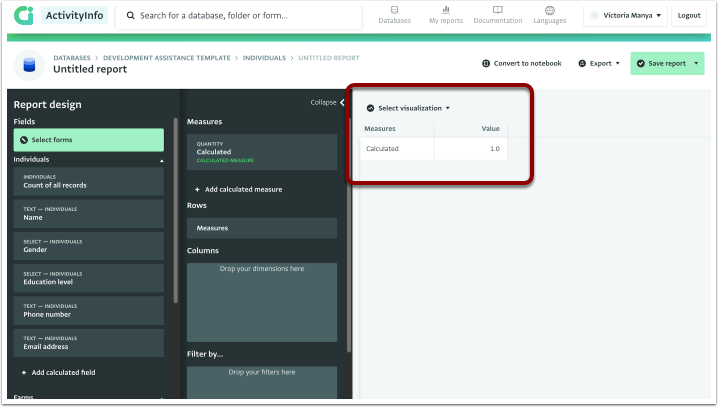Select the Name text field

pyautogui.click(x=89, y=214)
